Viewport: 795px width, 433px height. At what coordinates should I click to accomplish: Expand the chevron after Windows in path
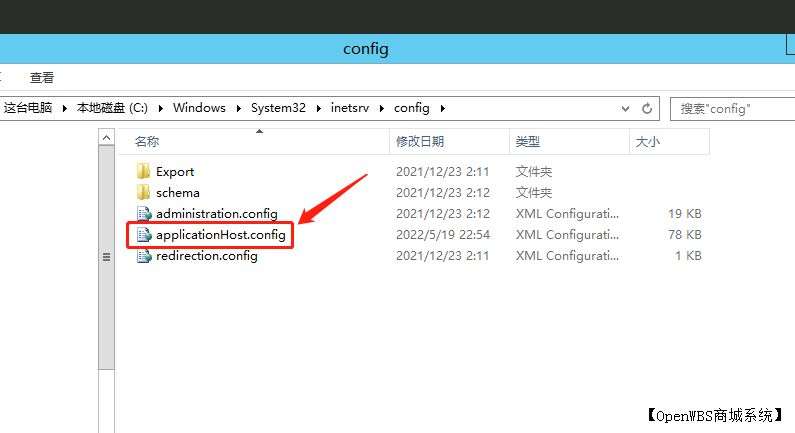tap(238, 108)
